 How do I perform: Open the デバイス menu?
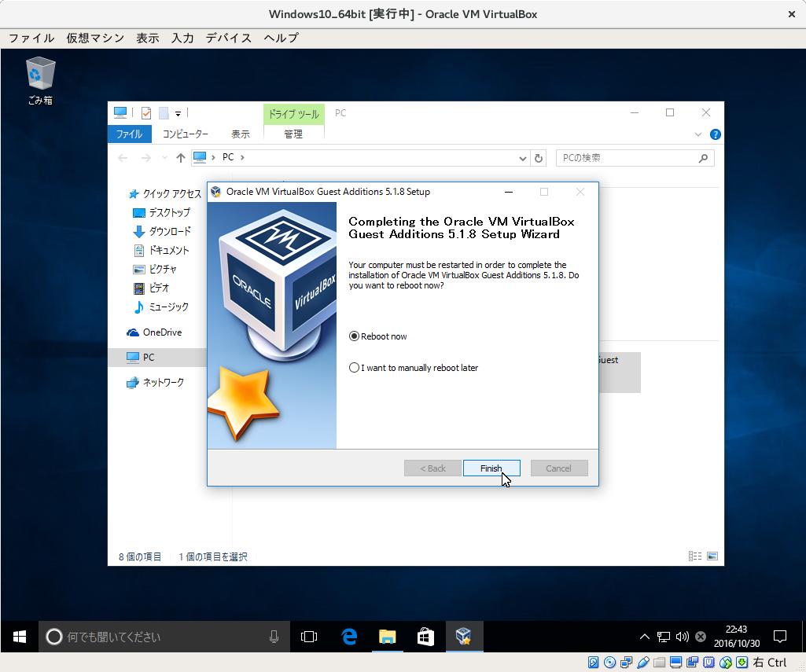(229, 38)
